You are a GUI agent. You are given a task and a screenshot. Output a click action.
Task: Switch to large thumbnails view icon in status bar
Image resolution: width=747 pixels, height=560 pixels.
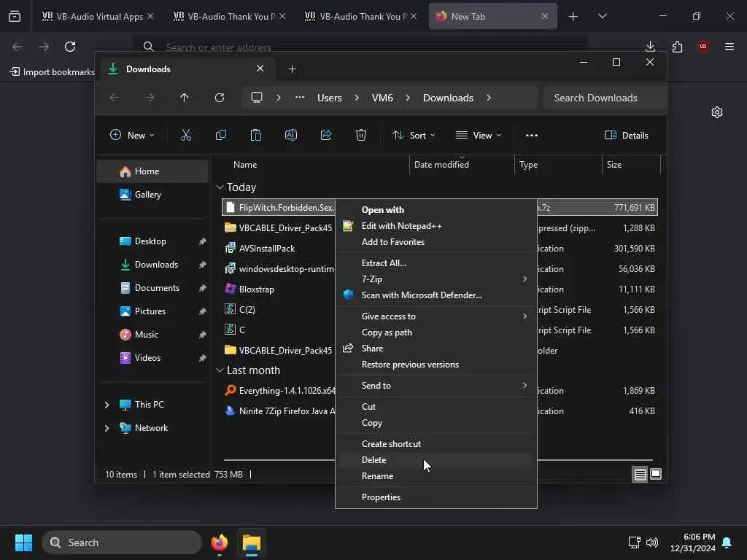[656, 474]
